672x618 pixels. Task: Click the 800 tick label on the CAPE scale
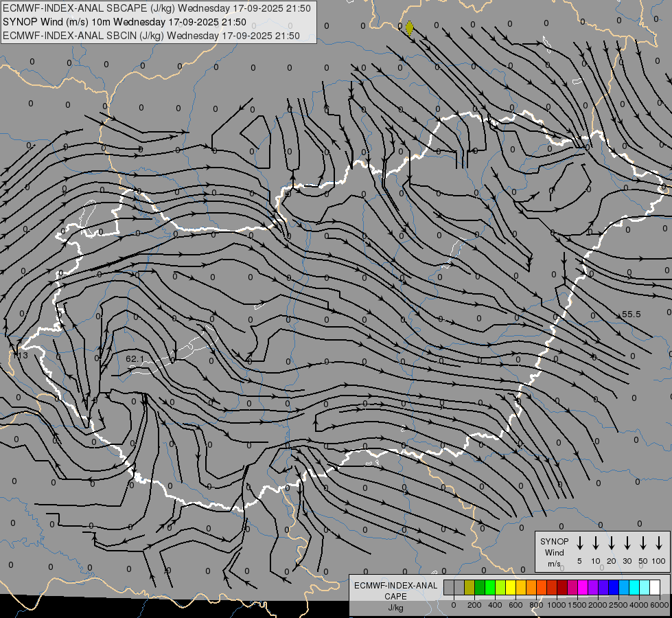pos(536,605)
